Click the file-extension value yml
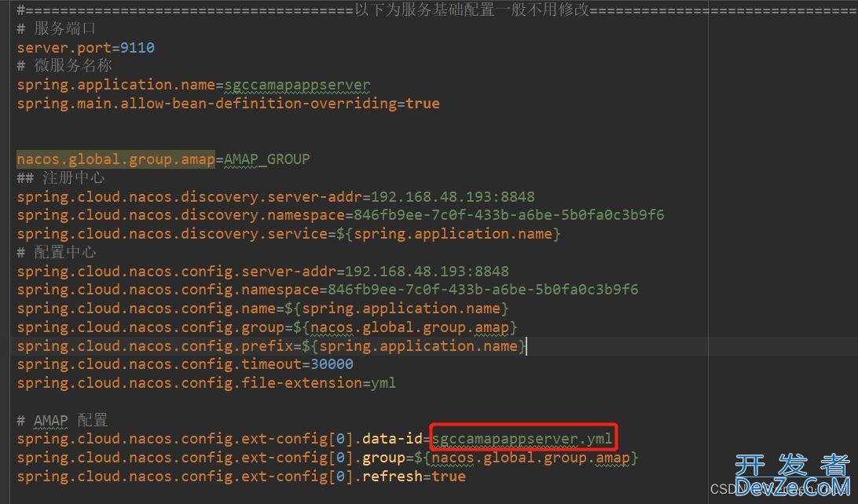 pos(383,383)
